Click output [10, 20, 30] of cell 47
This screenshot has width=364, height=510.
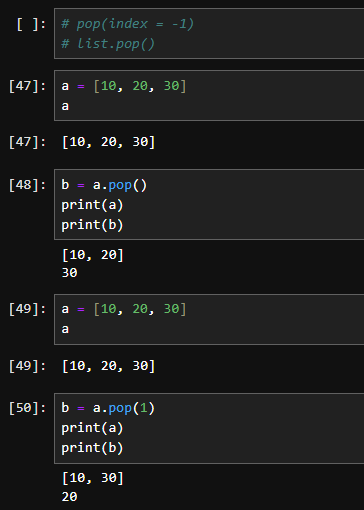tap(108, 142)
